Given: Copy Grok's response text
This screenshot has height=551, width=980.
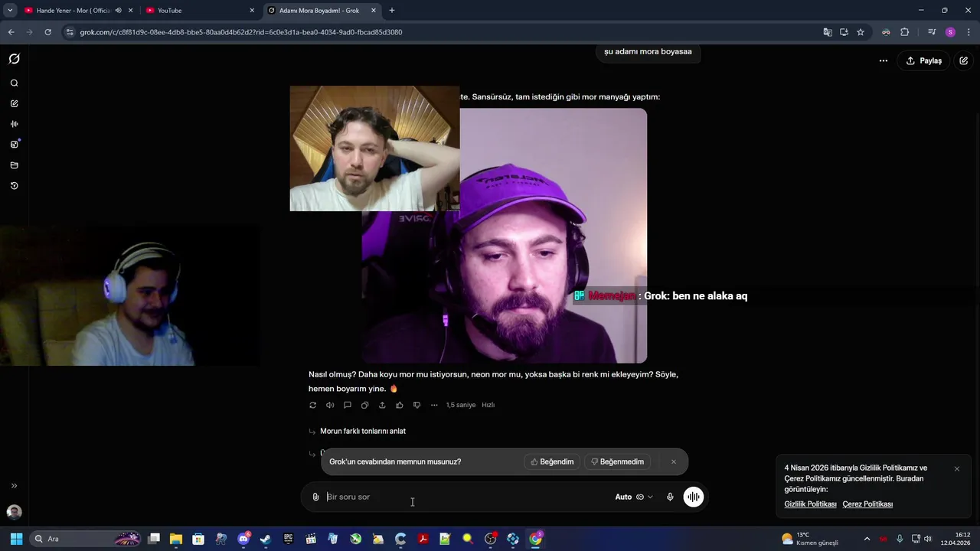Looking at the screenshot, I should pos(364,405).
